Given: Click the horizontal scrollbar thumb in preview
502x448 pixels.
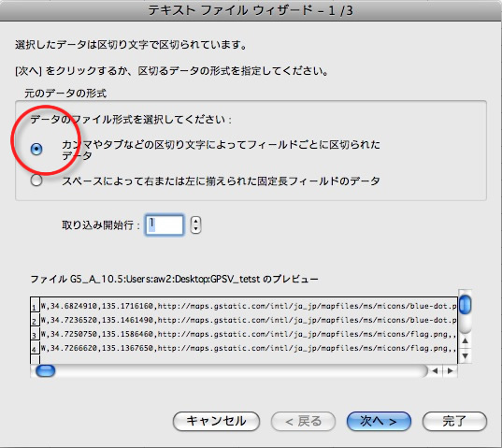Looking at the screenshot, I should 45,371.
